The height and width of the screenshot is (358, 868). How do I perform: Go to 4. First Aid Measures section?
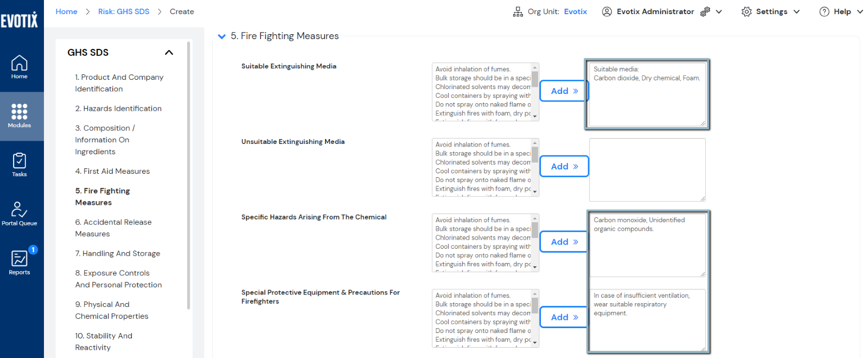(x=112, y=171)
